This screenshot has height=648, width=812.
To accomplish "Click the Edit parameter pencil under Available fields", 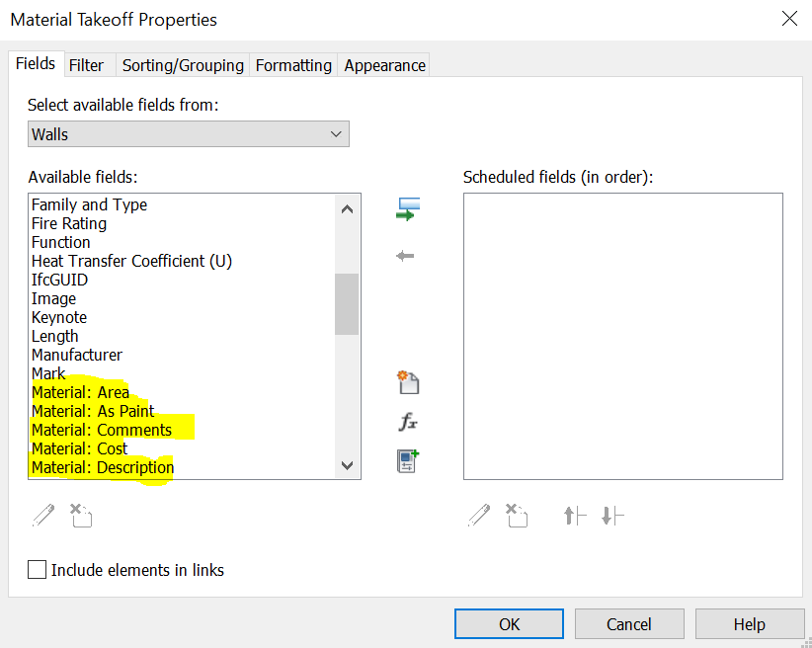I will point(43,515).
